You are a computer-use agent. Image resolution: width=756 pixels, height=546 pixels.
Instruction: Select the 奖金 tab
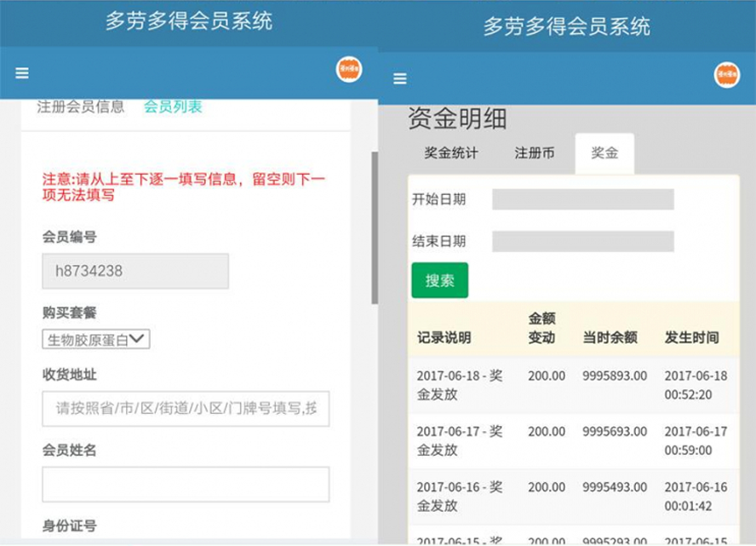coord(604,153)
